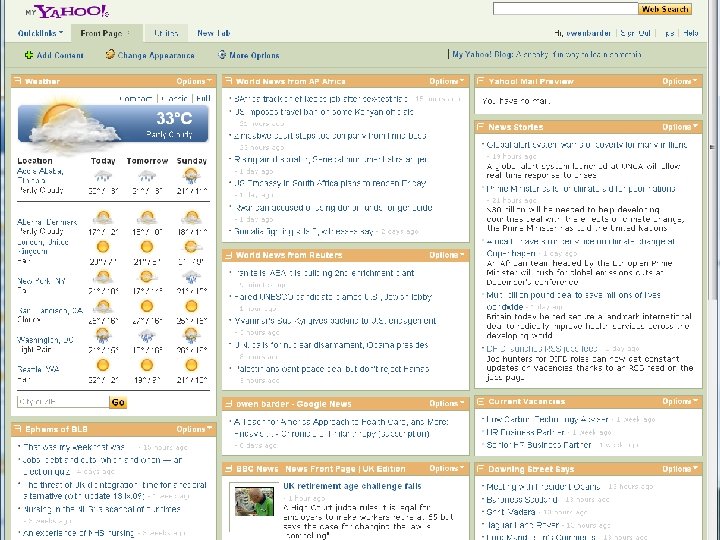Open 'Senior HR Business Partner' vacancy link
Screen dimensions: 720x540
click(539, 445)
